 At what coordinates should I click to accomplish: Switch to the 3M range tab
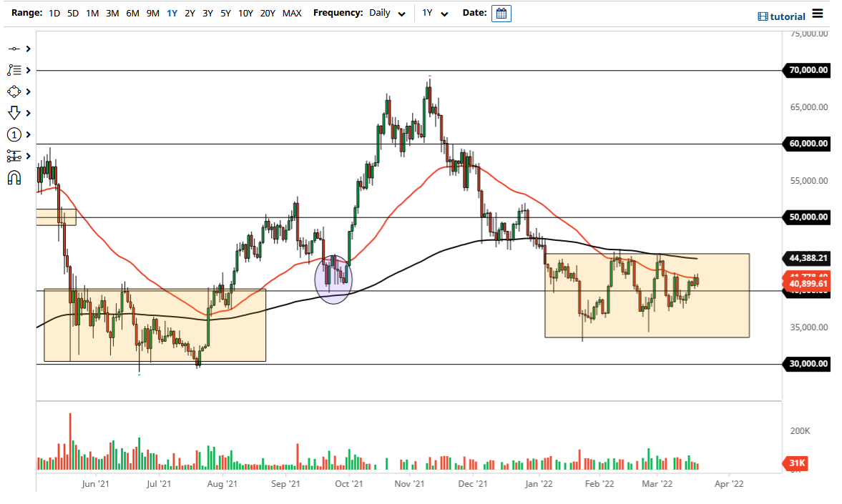coord(112,13)
